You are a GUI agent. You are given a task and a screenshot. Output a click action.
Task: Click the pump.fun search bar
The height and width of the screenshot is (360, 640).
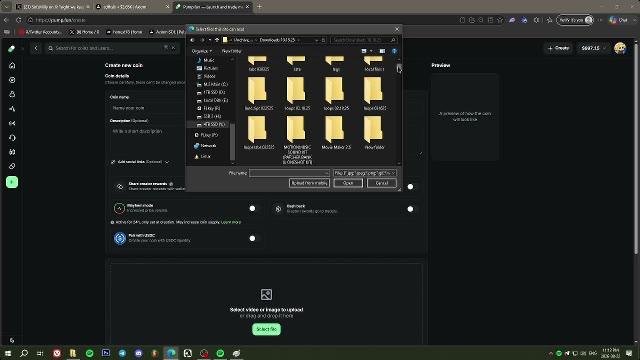112,48
